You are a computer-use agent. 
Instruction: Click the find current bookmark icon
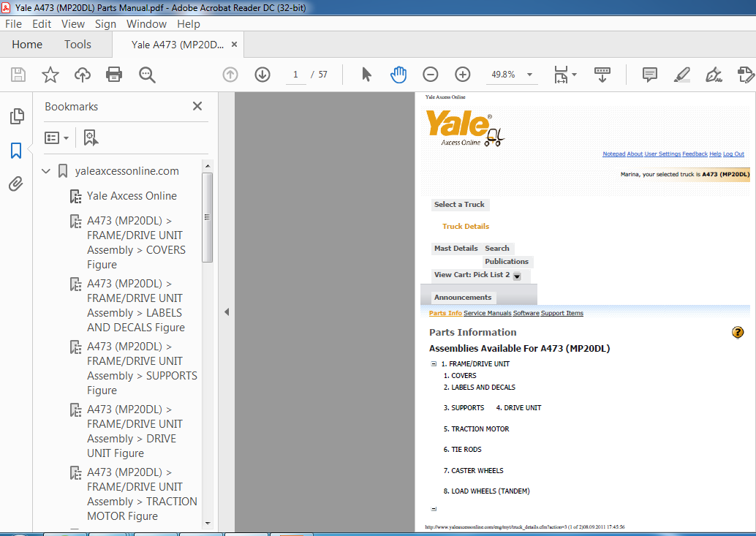coord(91,138)
